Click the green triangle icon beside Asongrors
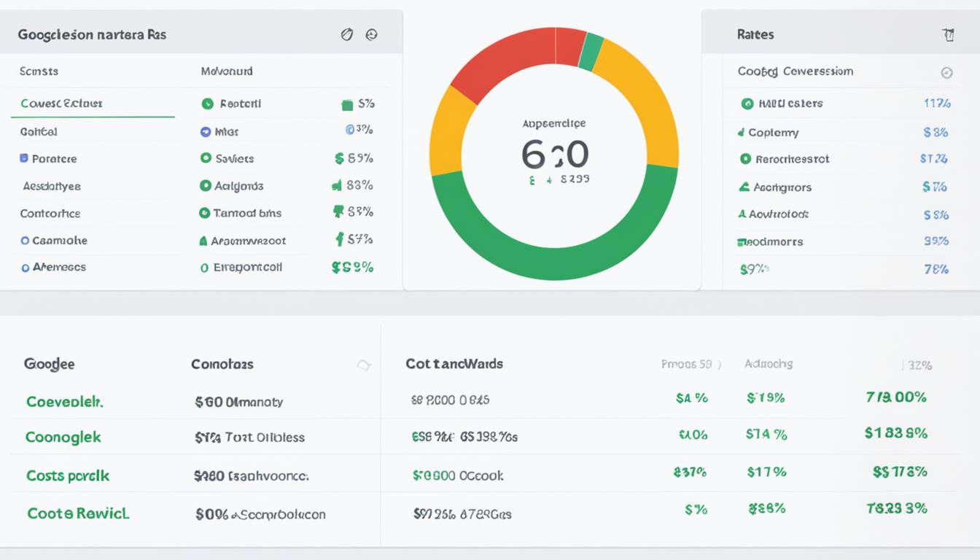The image size is (980, 560). (x=744, y=187)
